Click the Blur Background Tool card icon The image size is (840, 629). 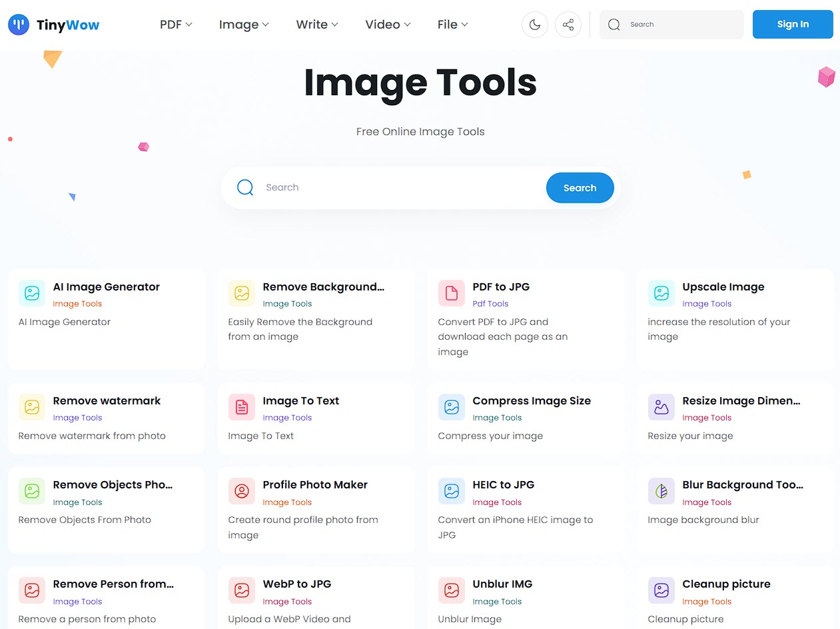click(661, 491)
